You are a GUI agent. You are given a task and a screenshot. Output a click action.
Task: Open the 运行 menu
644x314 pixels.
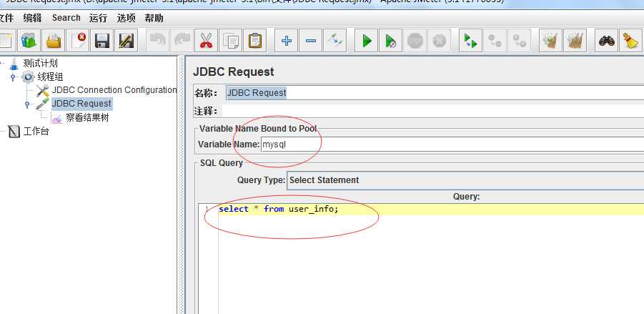click(x=98, y=18)
